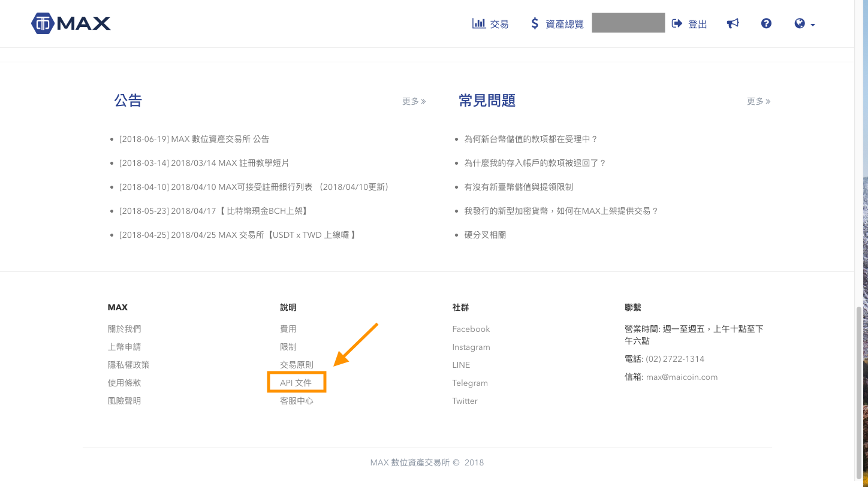The height and width of the screenshot is (487, 868).
Task: Click footer link 上幣申請
Action: (125, 347)
